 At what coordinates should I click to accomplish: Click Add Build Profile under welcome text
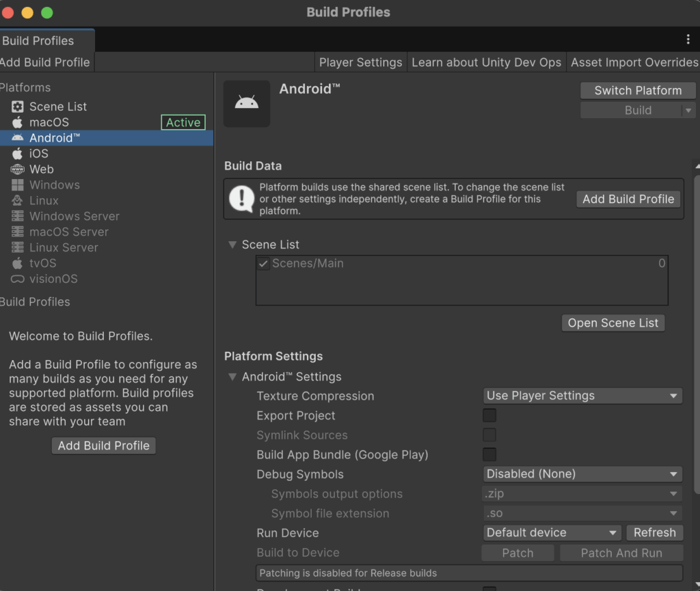click(x=104, y=445)
